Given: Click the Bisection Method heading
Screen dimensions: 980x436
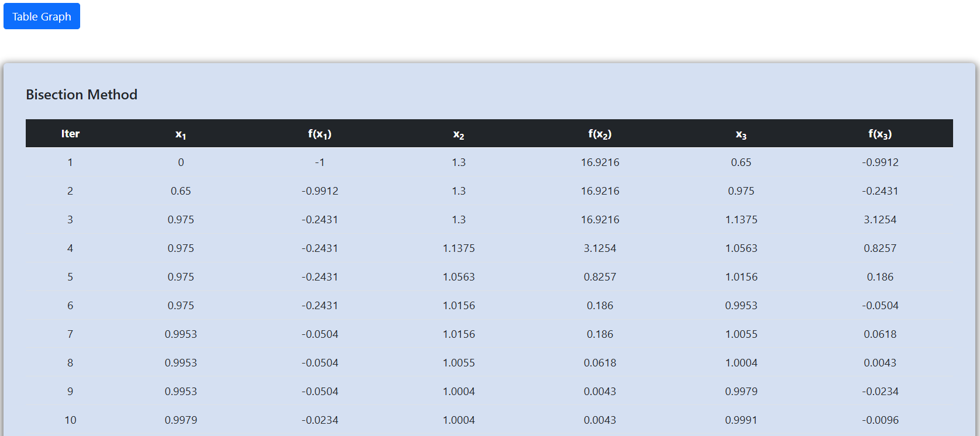Looking at the screenshot, I should coord(81,95).
